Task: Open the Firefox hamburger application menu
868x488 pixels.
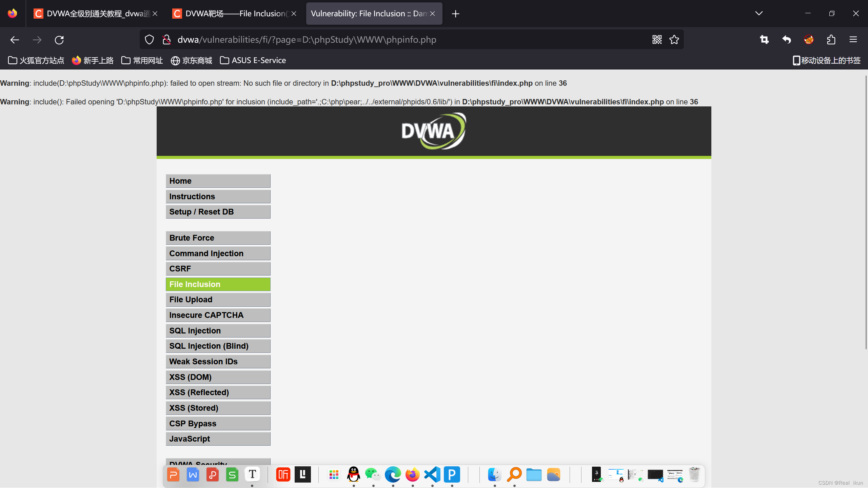Action: 853,40
